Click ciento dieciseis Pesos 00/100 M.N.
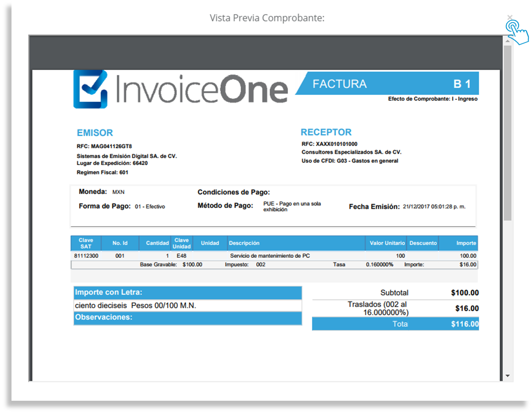The image size is (532, 413). pos(135,306)
